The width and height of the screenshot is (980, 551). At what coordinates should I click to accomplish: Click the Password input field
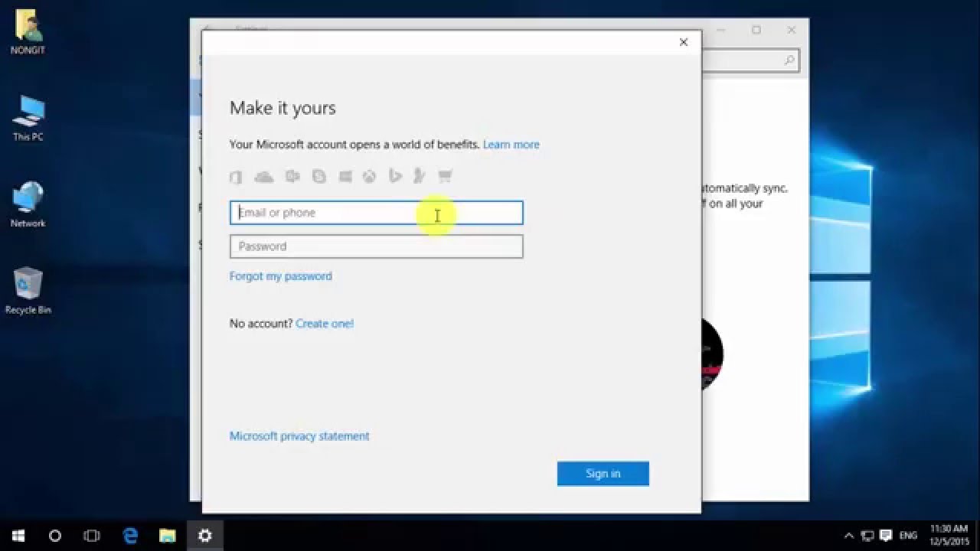[x=376, y=246]
